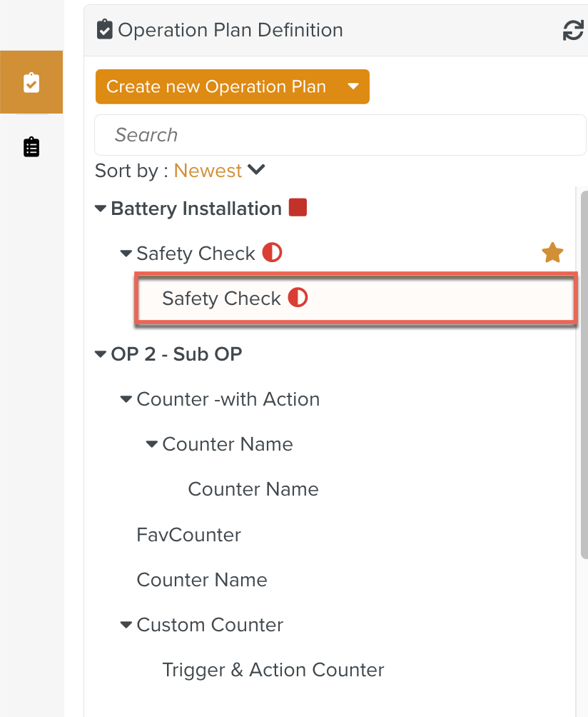Click half-circle icon in highlighted Safety Check row
588x717 pixels.
click(298, 298)
